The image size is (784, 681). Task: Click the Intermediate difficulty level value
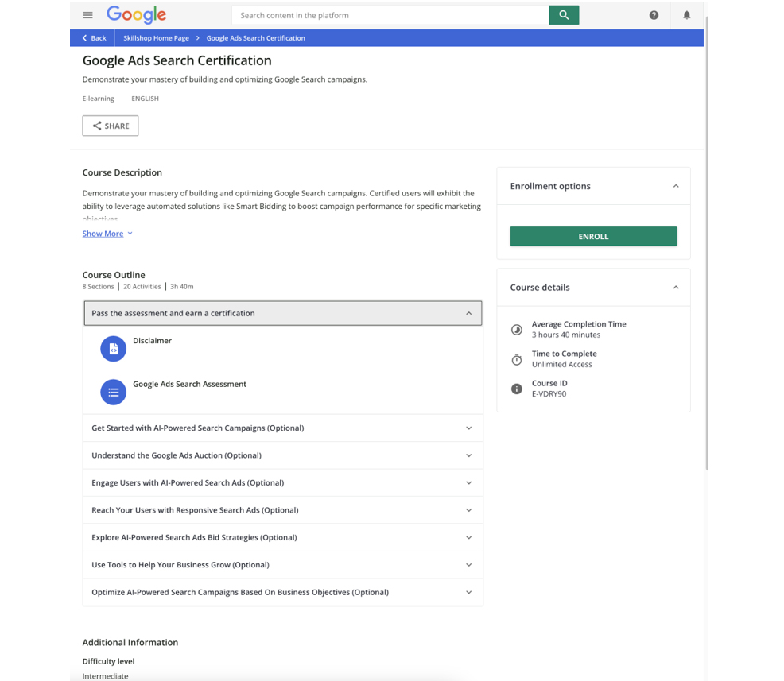point(105,676)
